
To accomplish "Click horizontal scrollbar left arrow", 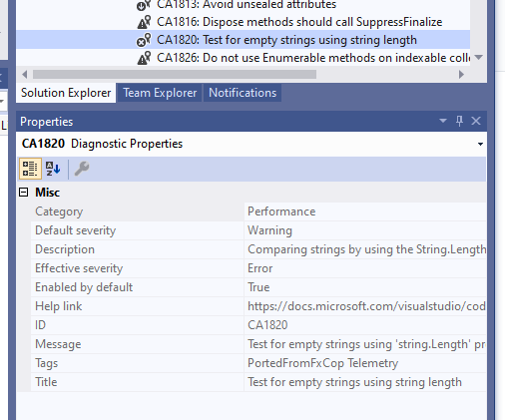I will click(x=24, y=75).
